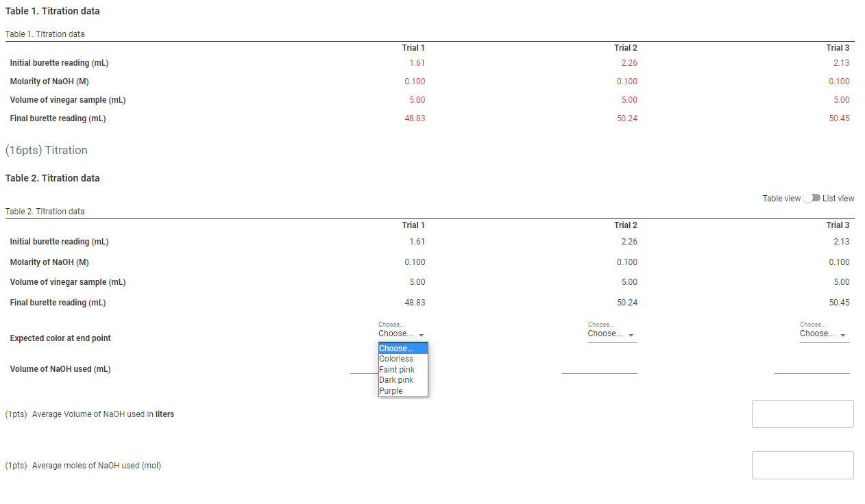The width and height of the screenshot is (865, 504).
Task: Click the '(16pts) Titration' section heading
Action: [47, 150]
